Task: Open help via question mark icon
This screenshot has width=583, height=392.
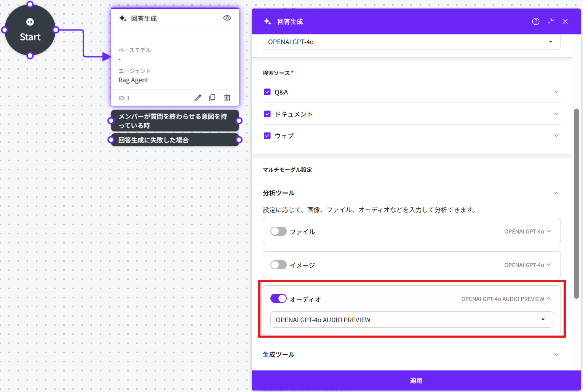Action: coord(535,22)
